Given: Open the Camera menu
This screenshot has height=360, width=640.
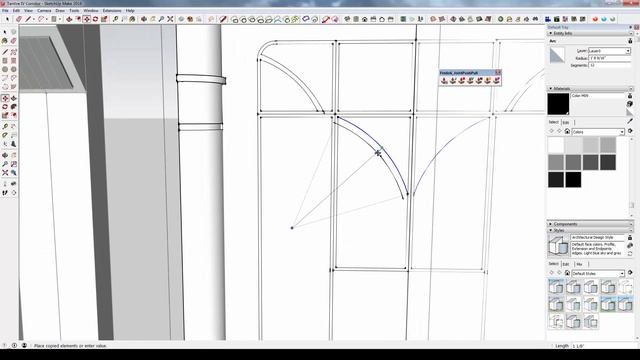Looking at the screenshot, I should [x=44, y=11].
